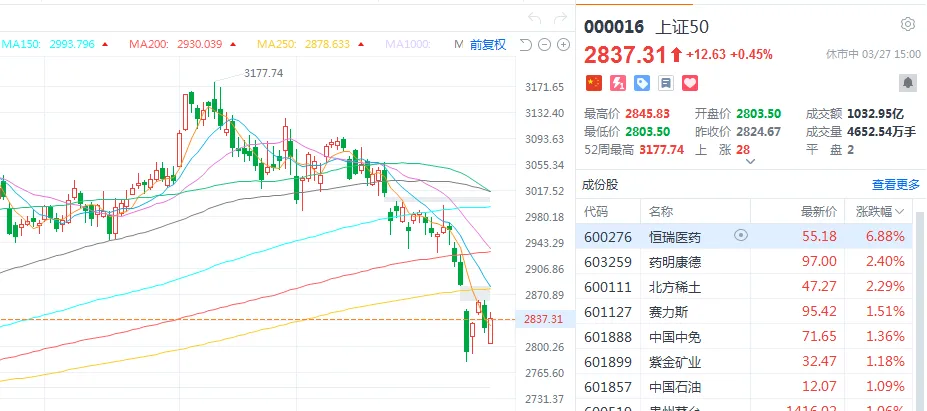
Task: Select the 中国石油 stock row
Action: pos(745,387)
